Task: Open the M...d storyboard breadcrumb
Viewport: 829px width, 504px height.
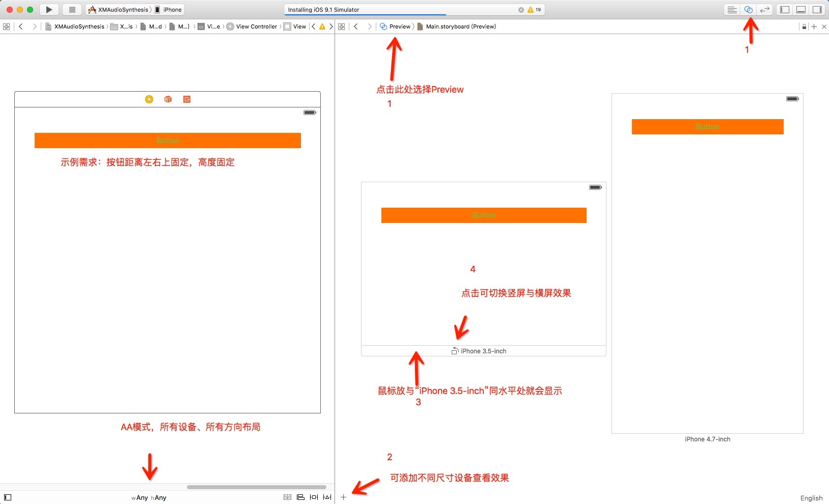Action: point(151,26)
